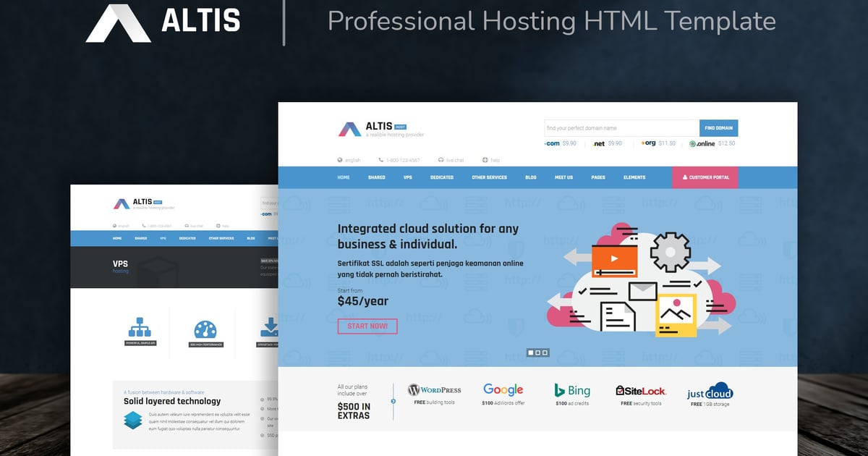
Task: Click the network hierarchy API icon
Action: tap(140, 328)
